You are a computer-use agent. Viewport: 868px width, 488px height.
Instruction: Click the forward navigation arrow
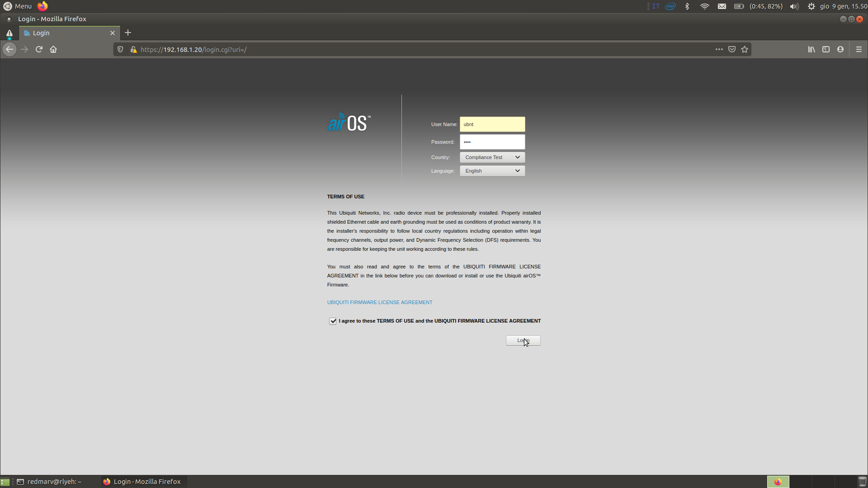pos(24,49)
